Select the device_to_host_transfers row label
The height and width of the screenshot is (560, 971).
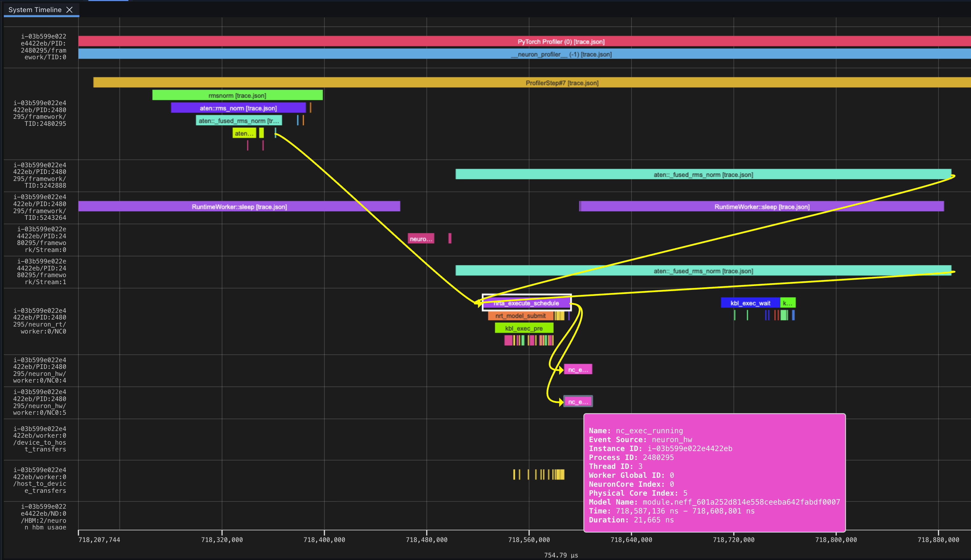tap(40, 439)
